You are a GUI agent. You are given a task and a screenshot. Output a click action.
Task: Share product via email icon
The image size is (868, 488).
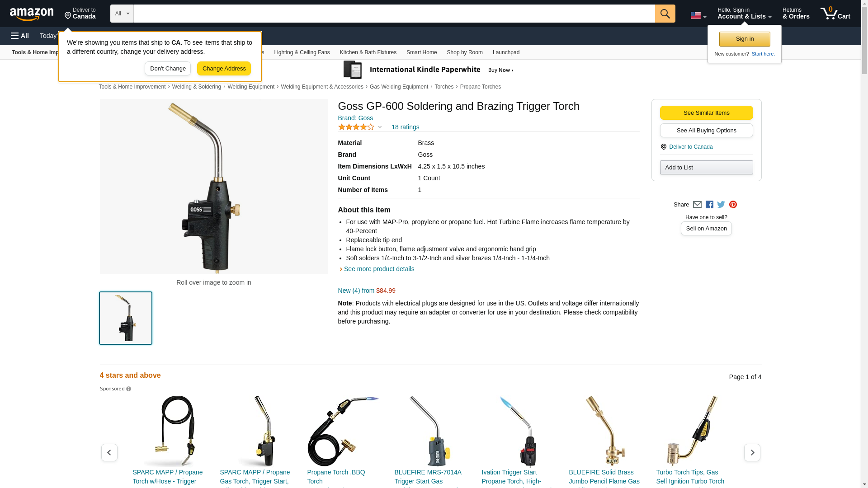[697, 205]
